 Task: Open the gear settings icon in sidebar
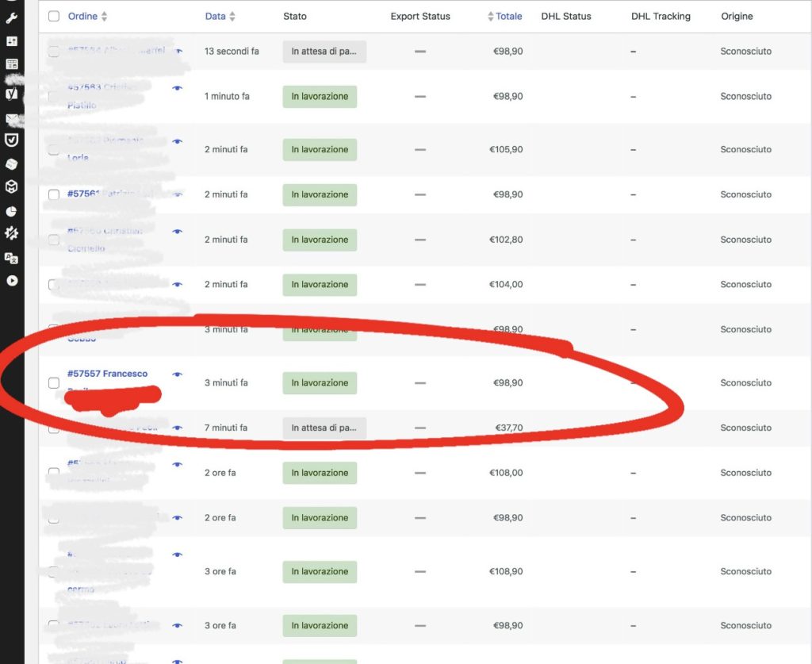(x=11, y=234)
